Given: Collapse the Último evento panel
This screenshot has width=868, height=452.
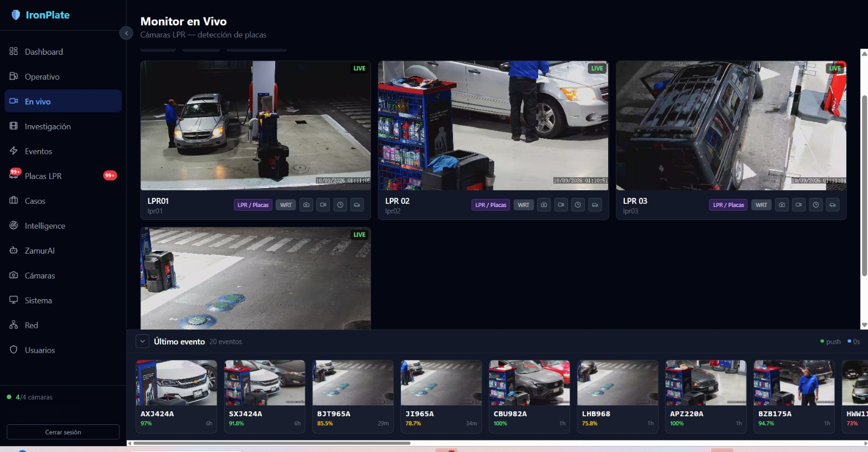Looking at the screenshot, I should 142,341.
